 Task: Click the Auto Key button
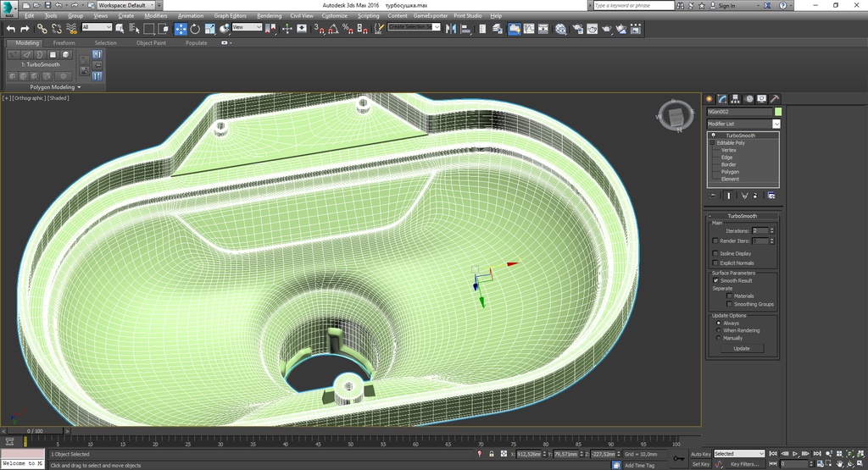tap(700, 454)
